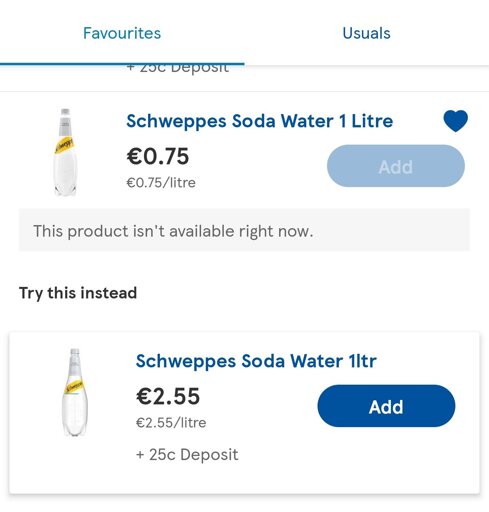The width and height of the screenshot is (489, 512).
Task: Unfavourite Schweppes Soda Water with heart icon
Action: (x=455, y=121)
